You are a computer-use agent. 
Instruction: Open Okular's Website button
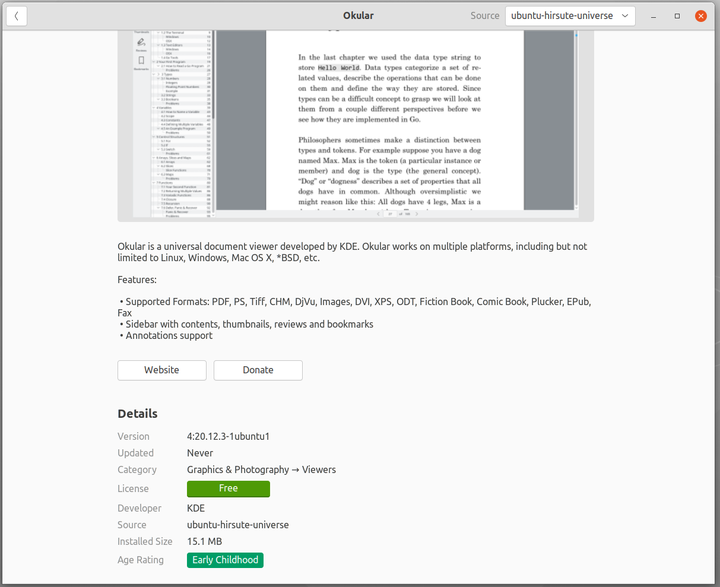click(162, 370)
